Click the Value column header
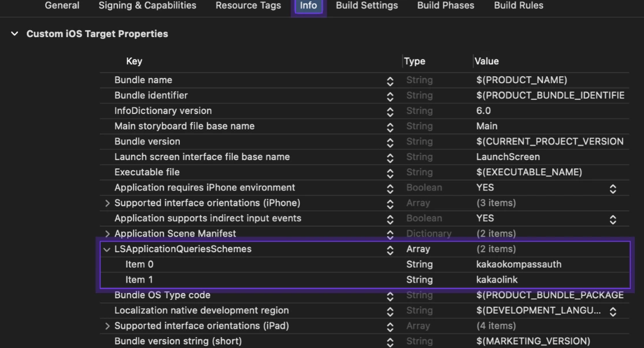This screenshot has height=348, width=644. click(486, 61)
